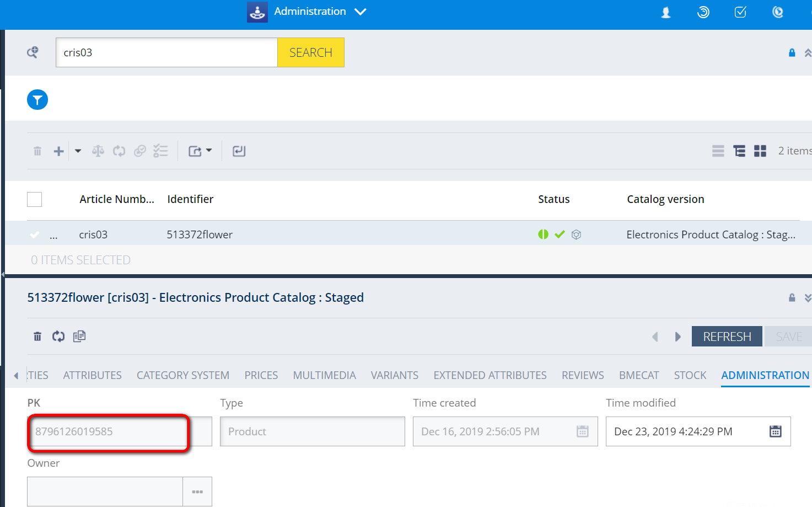
Task: Open the tasks inbox checkmark icon
Action: click(x=740, y=12)
